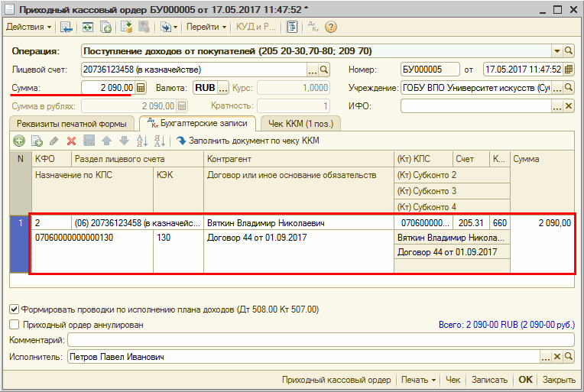Viewport: 584px width, 392px height.
Task: Click the find-in-list toolbar icon
Action: [x=67, y=27]
